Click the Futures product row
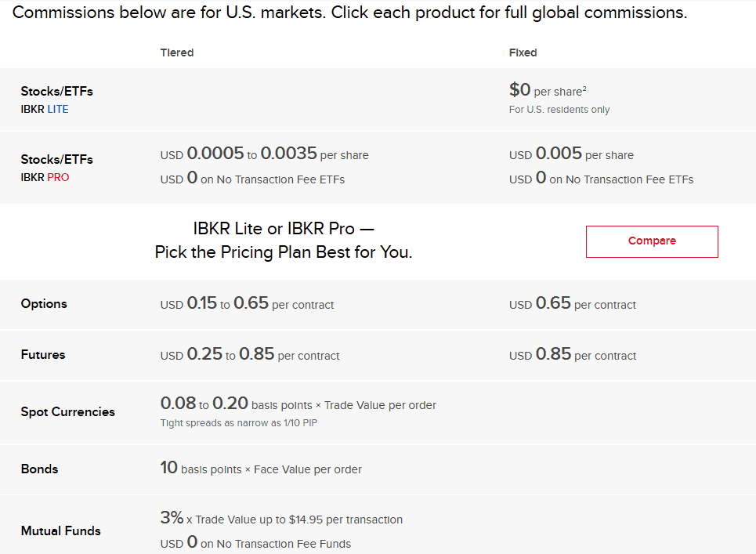This screenshot has height=554, width=756. pyautogui.click(x=43, y=355)
